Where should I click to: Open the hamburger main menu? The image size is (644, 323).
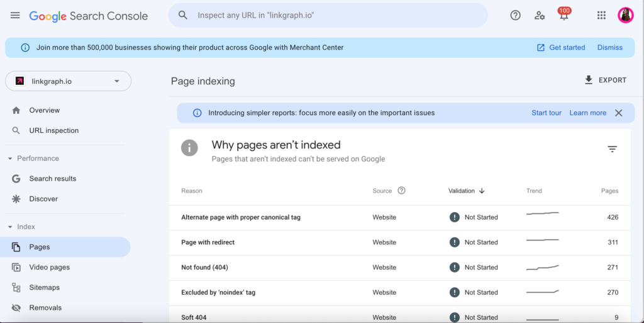tap(15, 16)
